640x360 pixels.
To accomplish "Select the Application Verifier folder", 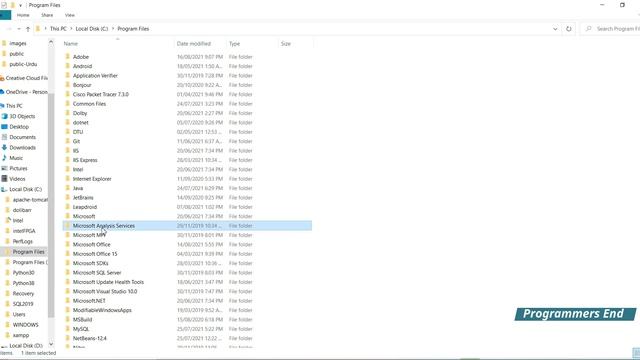I will (95, 76).
